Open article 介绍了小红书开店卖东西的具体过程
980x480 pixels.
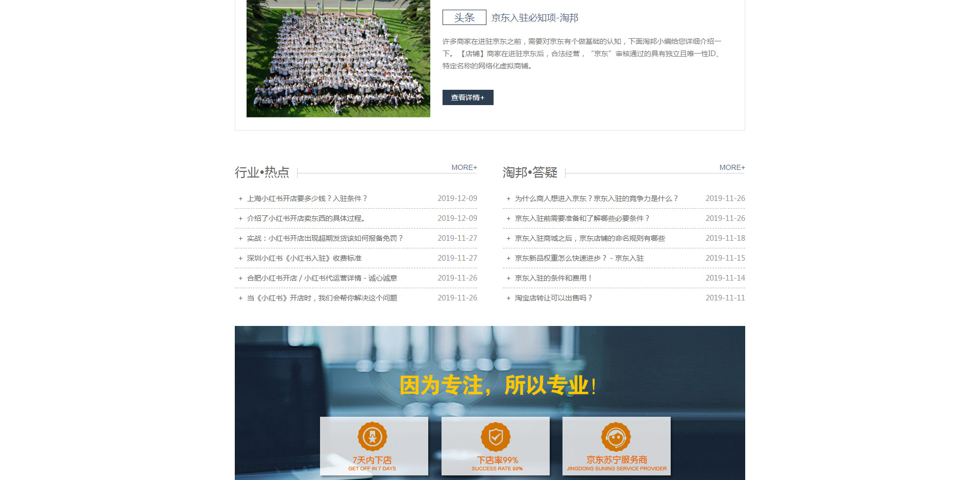pyautogui.click(x=307, y=218)
